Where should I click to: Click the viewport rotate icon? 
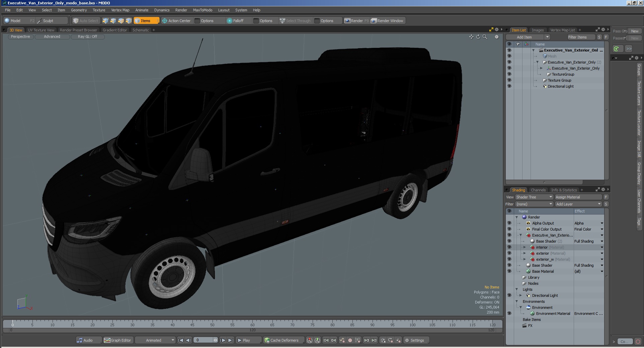478,37
